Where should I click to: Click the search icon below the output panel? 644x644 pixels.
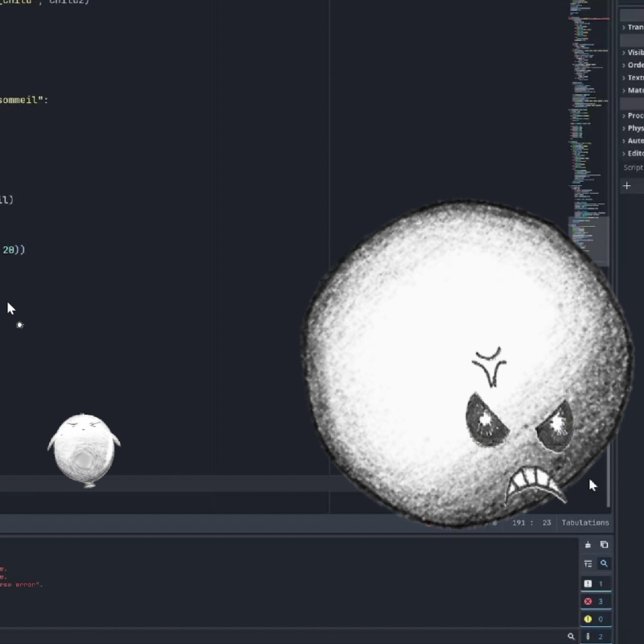point(605,563)
